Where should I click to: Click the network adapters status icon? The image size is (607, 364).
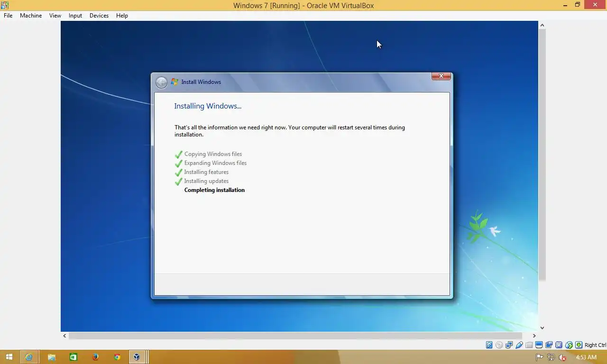click(509, 345)
